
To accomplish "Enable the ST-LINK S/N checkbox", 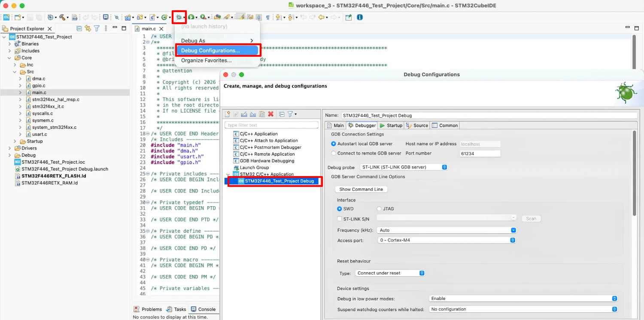I will point(340,219).
